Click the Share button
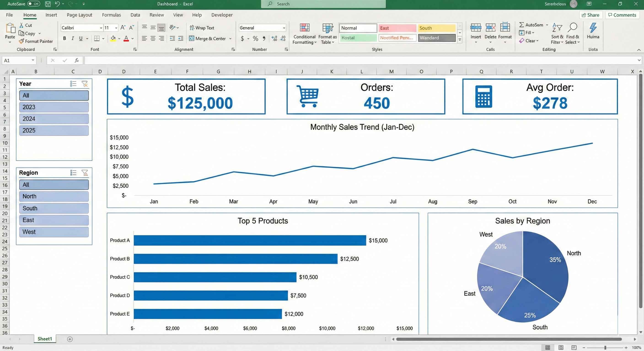The image size is (644, 351). coord(591,15)
